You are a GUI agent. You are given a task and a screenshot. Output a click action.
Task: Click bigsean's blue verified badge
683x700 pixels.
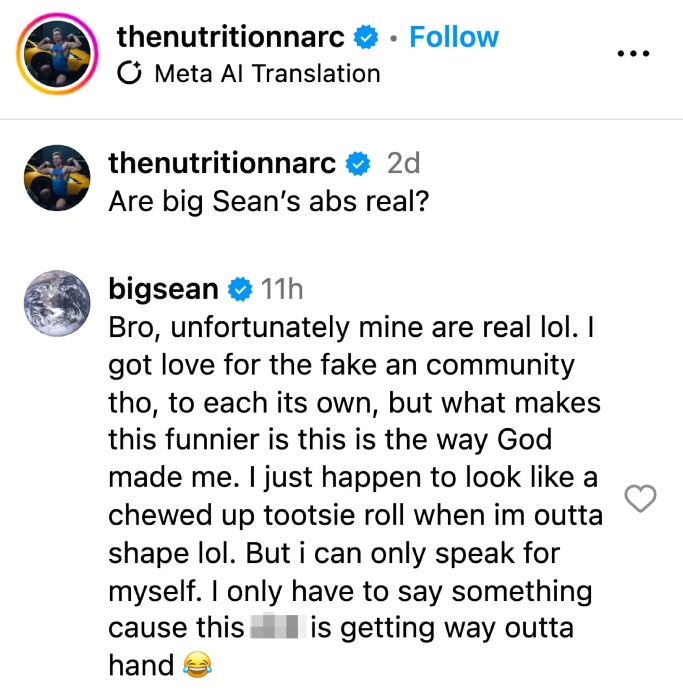pyautogui.click(x=240, y=290)
